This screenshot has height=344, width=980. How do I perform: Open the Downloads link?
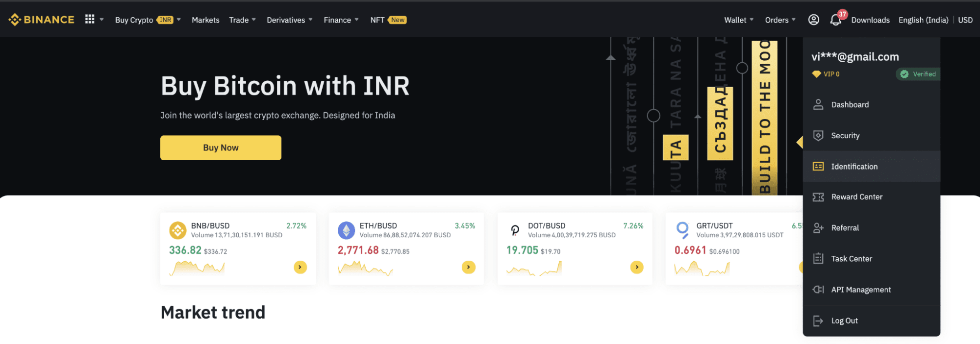tap(870, 20)
